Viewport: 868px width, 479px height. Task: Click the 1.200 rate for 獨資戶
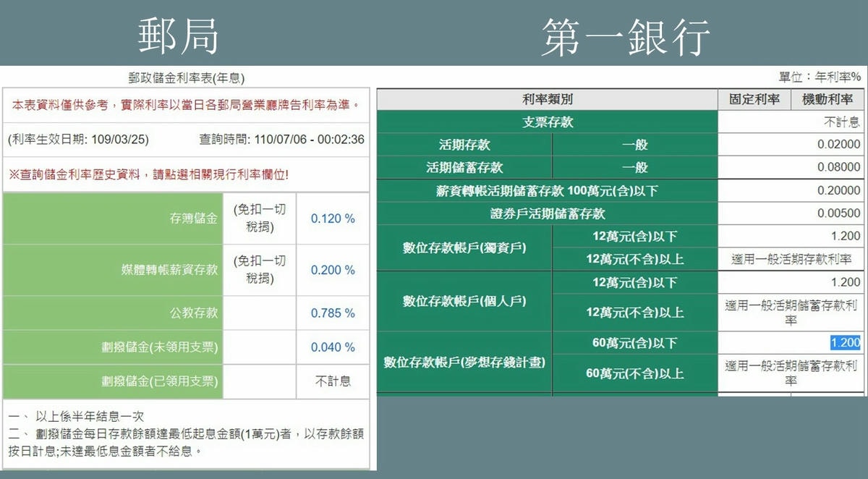[x=846, y=236]
